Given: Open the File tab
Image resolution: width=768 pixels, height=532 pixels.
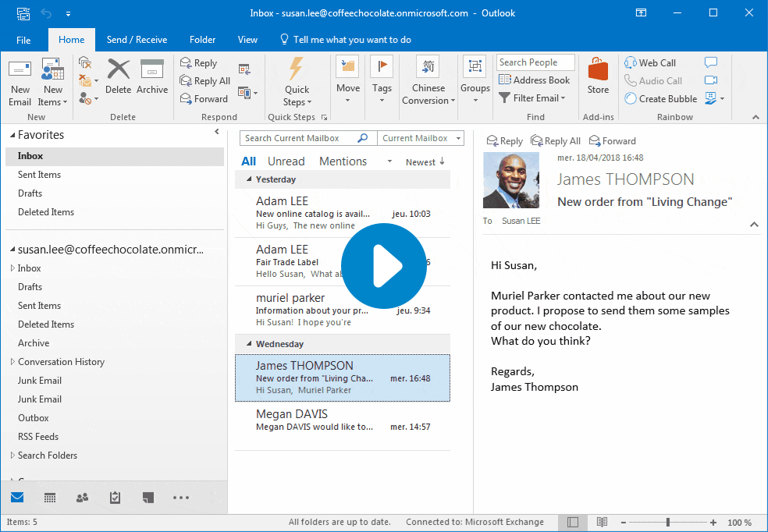Looking at the screenshot, I should [x=23, y=40].
